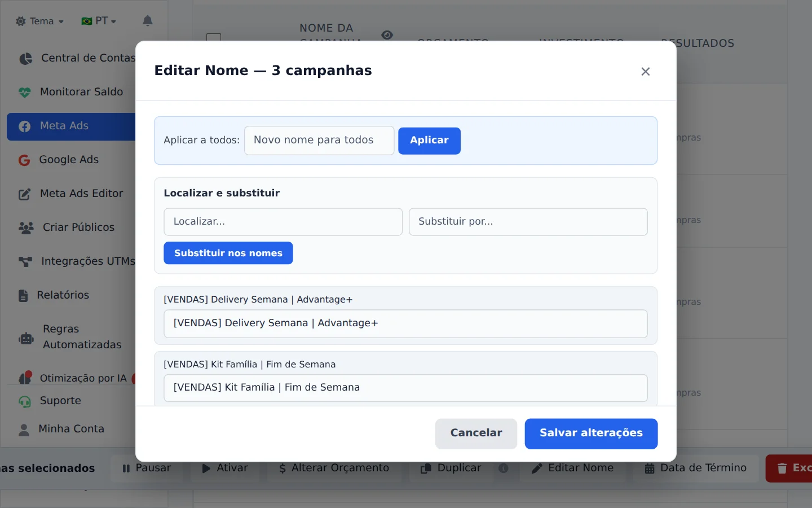Click the Google Ads G icon
Viewport: 812px width, 508px height.
[x=24, y=160]
